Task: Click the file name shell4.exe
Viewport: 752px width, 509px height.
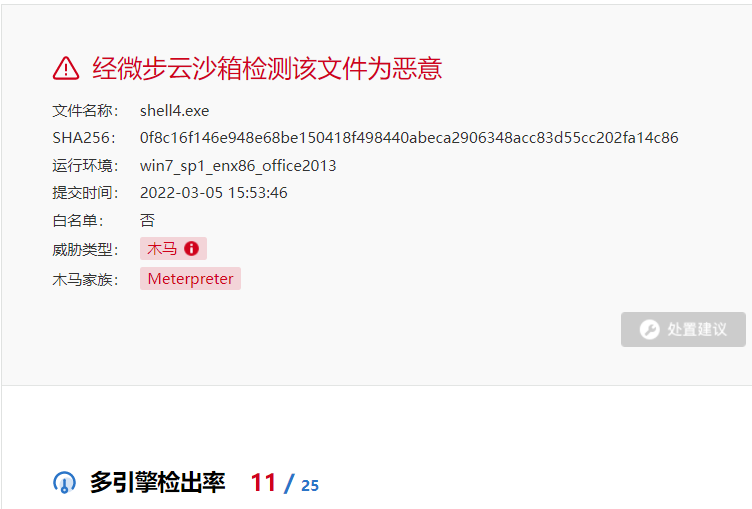Action: [x=175, y=111]
